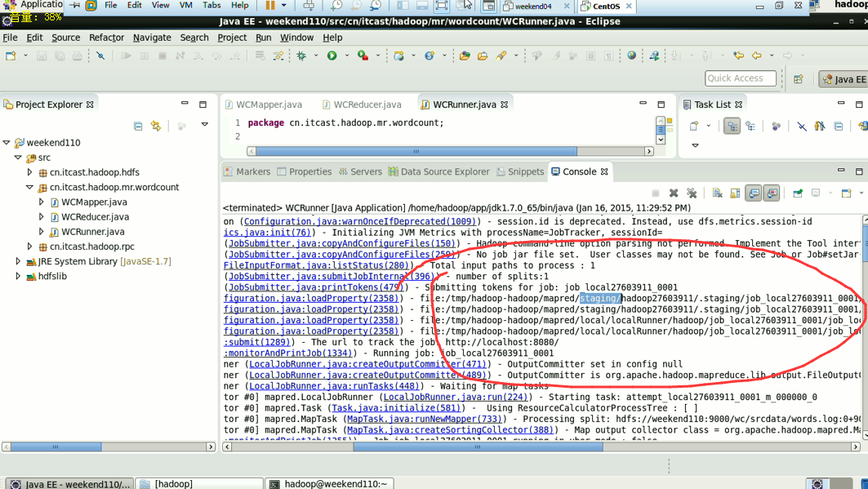
Task: Open link JobSubmitter.java:printTokens(479)
Action: (315, 287)
